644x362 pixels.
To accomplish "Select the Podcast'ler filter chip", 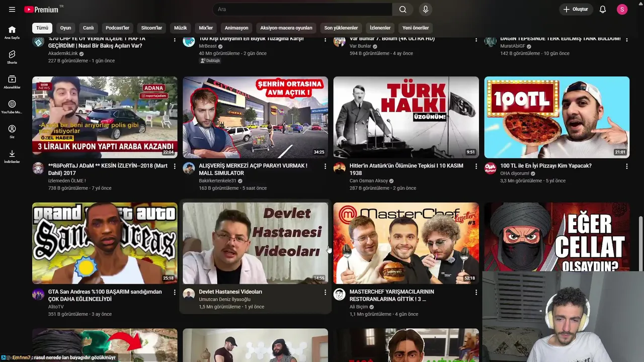I will [117, 28].
